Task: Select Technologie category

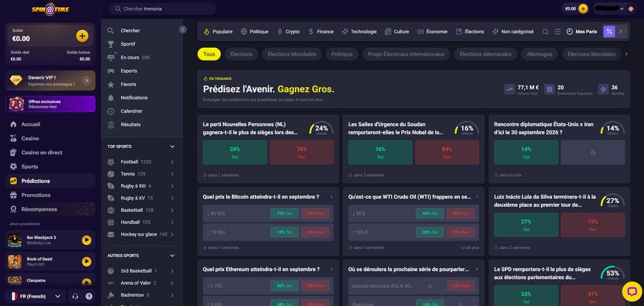Action: 359,32
